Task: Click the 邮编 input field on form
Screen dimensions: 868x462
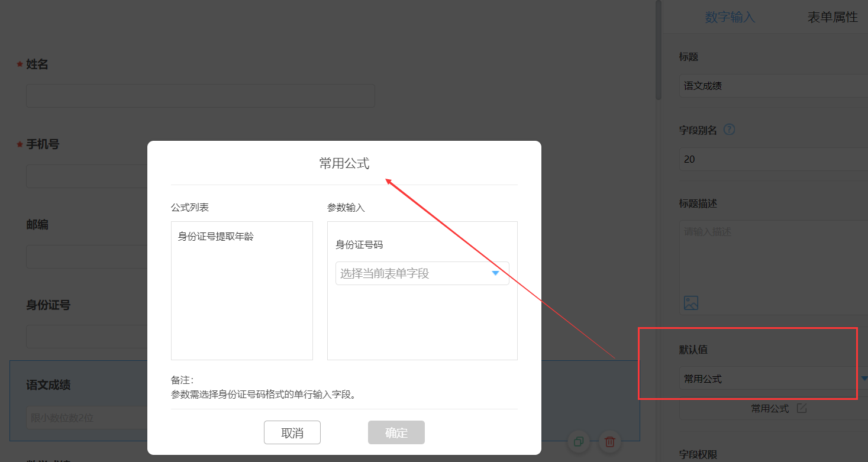Action: [86, 257]
